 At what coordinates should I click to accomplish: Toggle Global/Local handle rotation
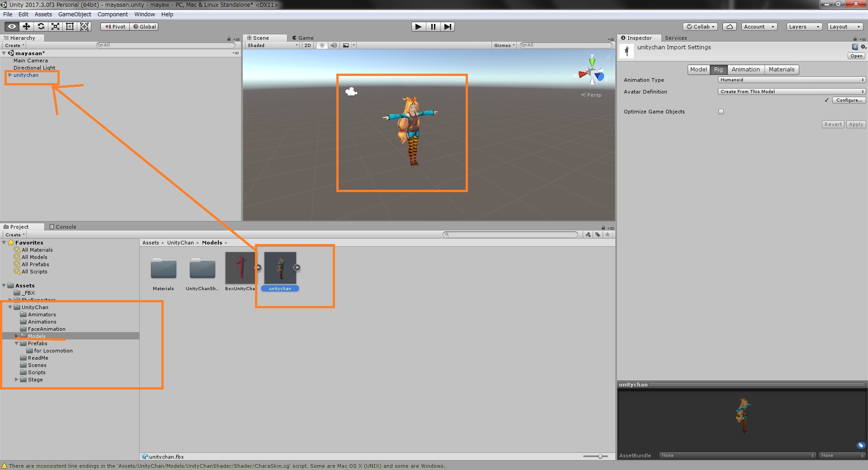click(x=144, y=27)
